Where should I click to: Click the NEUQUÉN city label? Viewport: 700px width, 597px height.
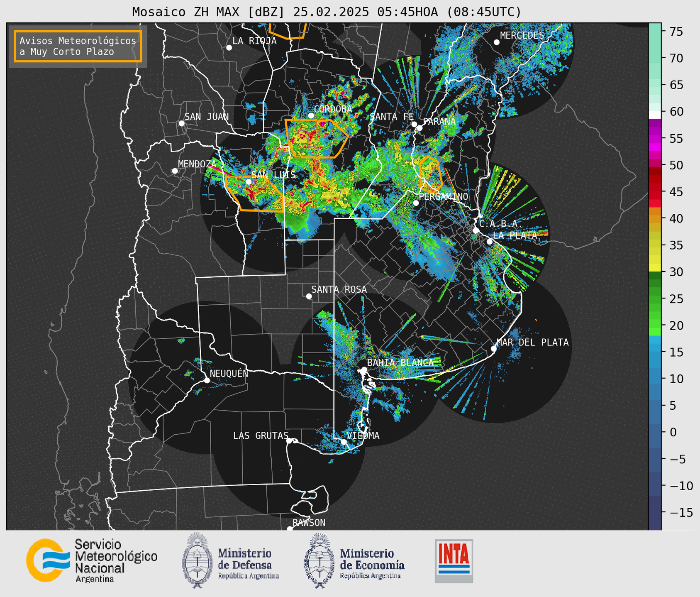229,373
